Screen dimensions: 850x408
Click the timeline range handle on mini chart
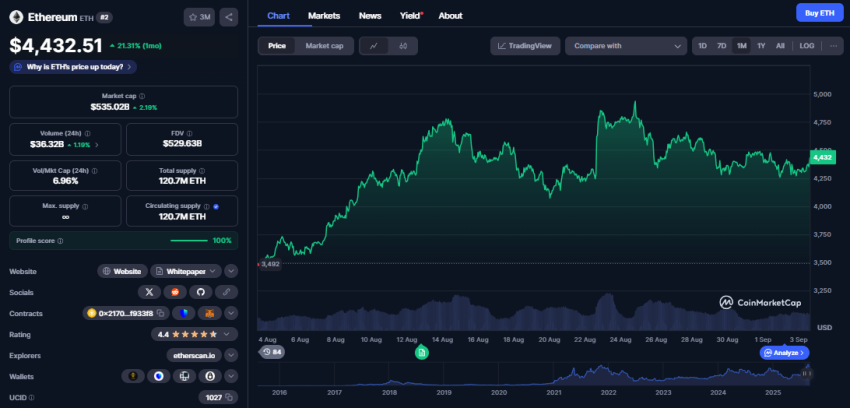[806, 373]
